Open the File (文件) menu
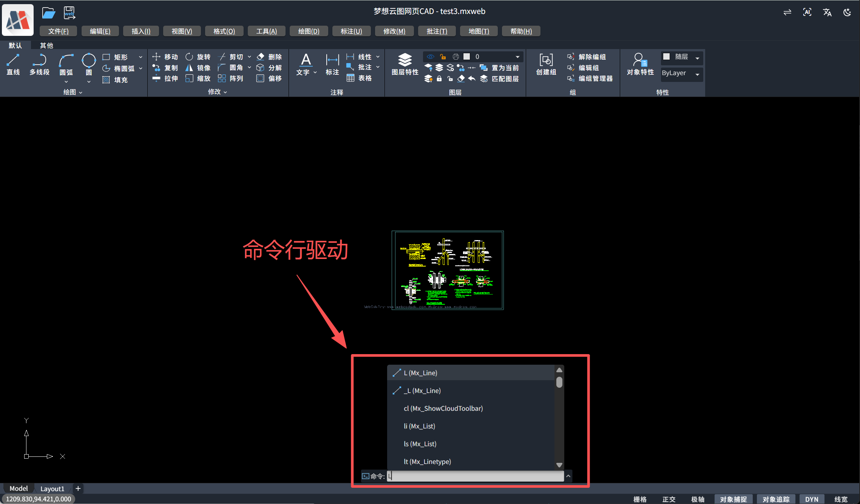 [58, 31]
